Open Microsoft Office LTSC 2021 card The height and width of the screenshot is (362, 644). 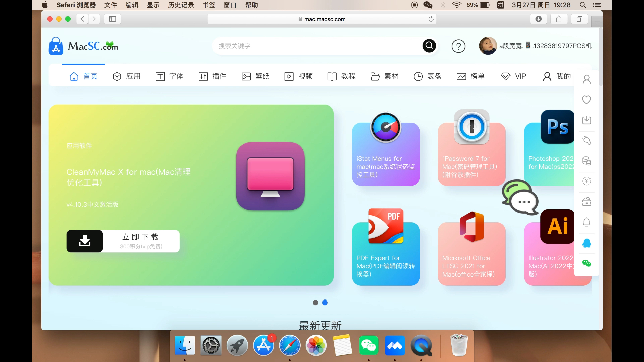point(472,254)
